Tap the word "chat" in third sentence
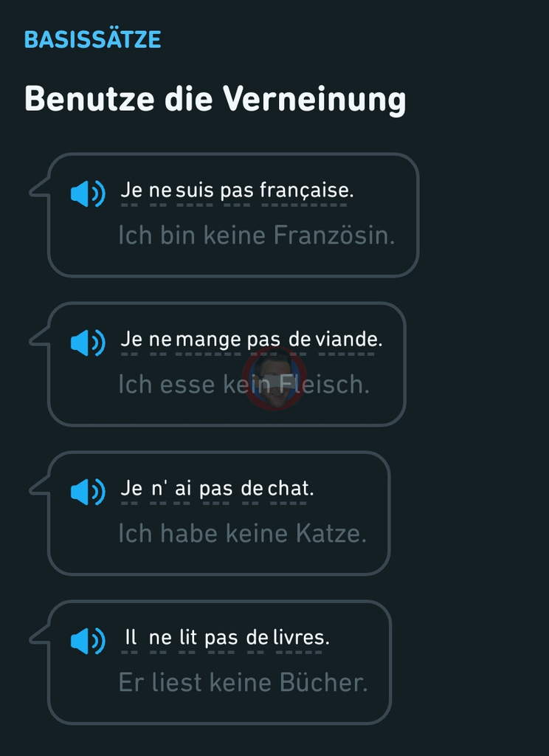This screenshot has width=549, height=756. point(290,489)
